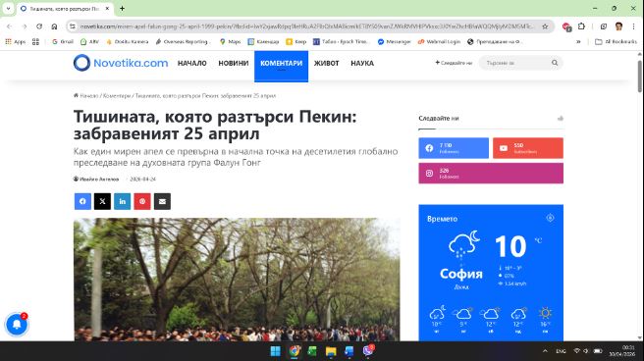
Task: Open weather location target icon
Action: pos(550,218)
